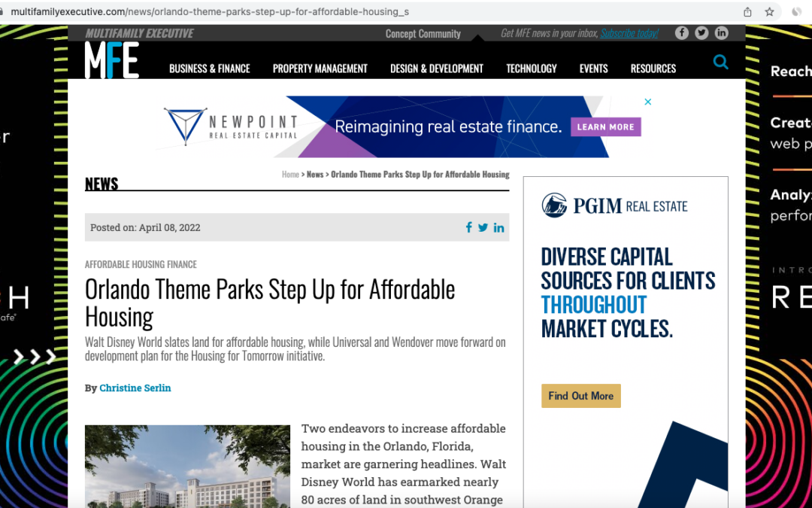Share article via Facebook icon
Image resolution: width=812 pixels, height=508 pixels.
coord(468,227)
